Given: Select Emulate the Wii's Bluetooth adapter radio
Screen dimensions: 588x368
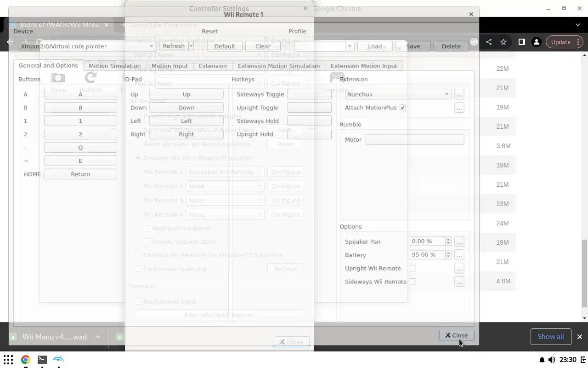Looking at the screenshot, I should pos(138,158).
